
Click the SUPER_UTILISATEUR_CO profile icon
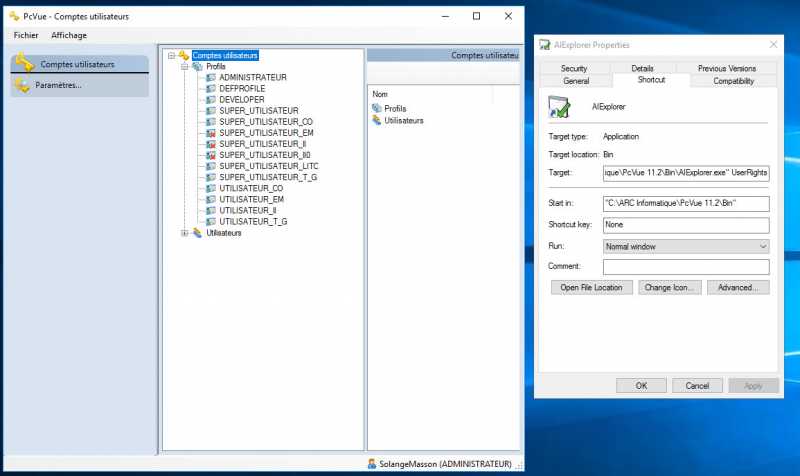point(211,122)
